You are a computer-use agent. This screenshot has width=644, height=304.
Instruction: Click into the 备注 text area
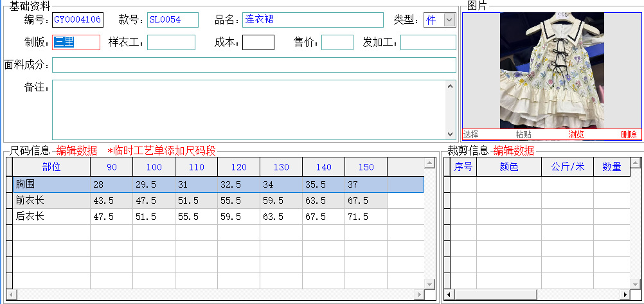tap(249, 110)
